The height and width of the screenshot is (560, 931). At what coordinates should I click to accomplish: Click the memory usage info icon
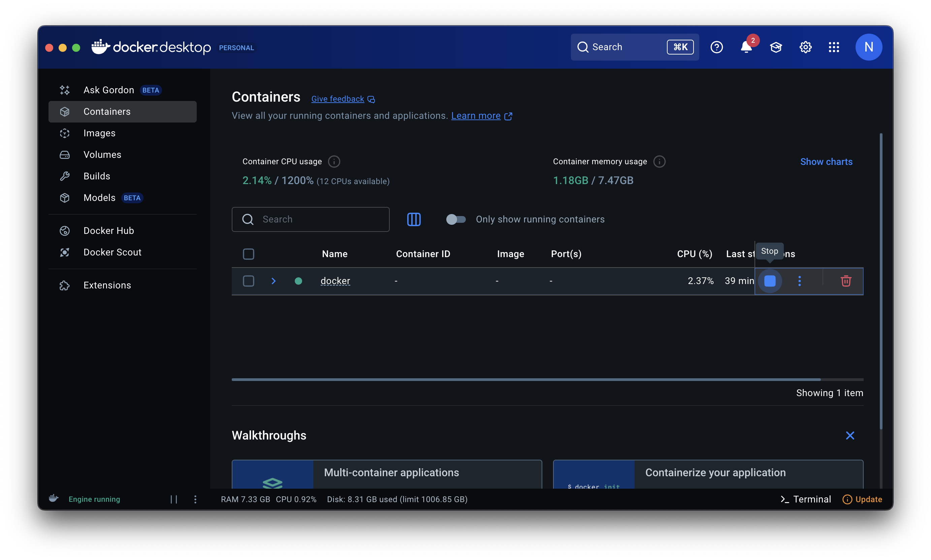point(660,162)
